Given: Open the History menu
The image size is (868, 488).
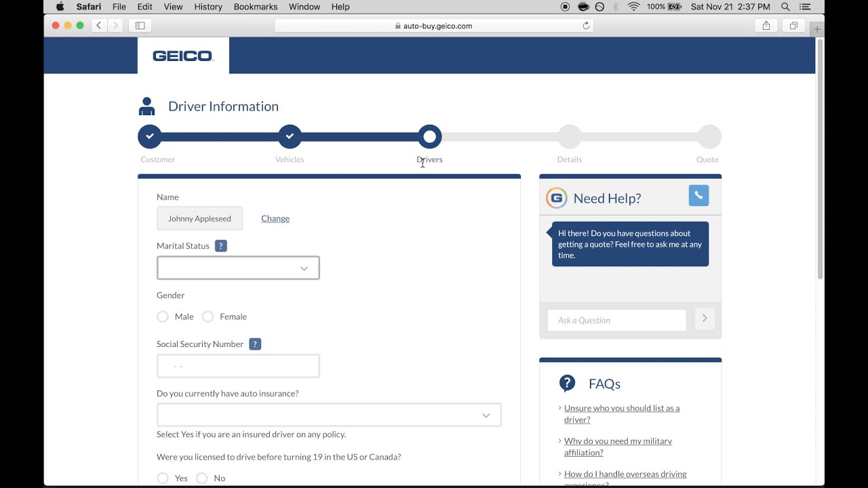Looking at the screenshot, I should click(x=208, y=7).
